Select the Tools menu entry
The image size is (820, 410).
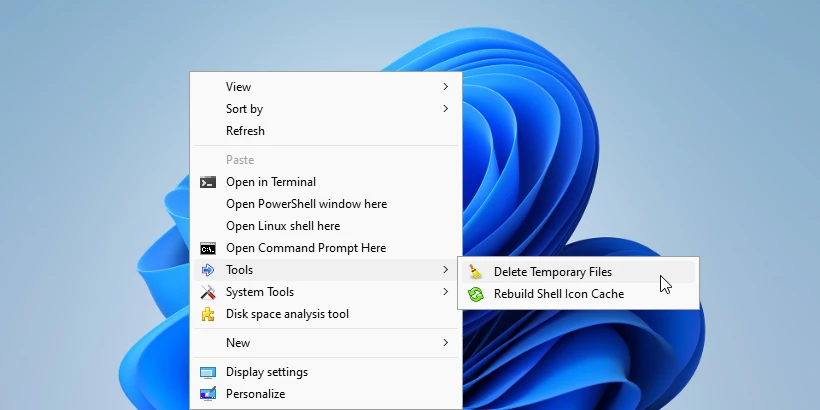click(326, 270)
